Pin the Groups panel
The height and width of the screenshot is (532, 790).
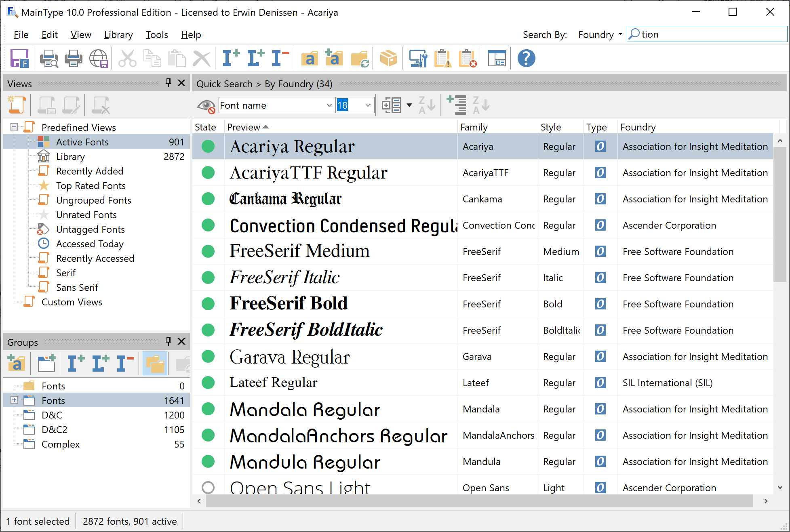click(169, 341)
